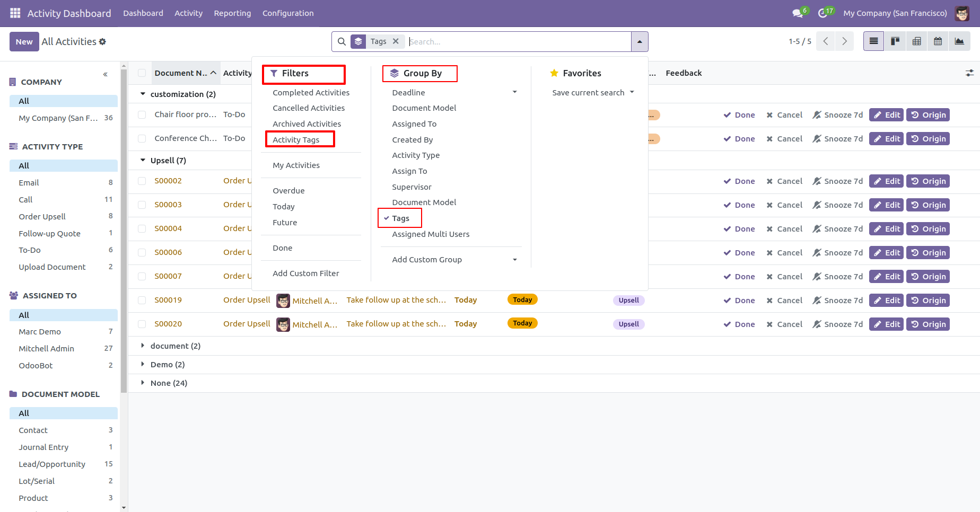Open the conversations chat icon

click(798, 13)
